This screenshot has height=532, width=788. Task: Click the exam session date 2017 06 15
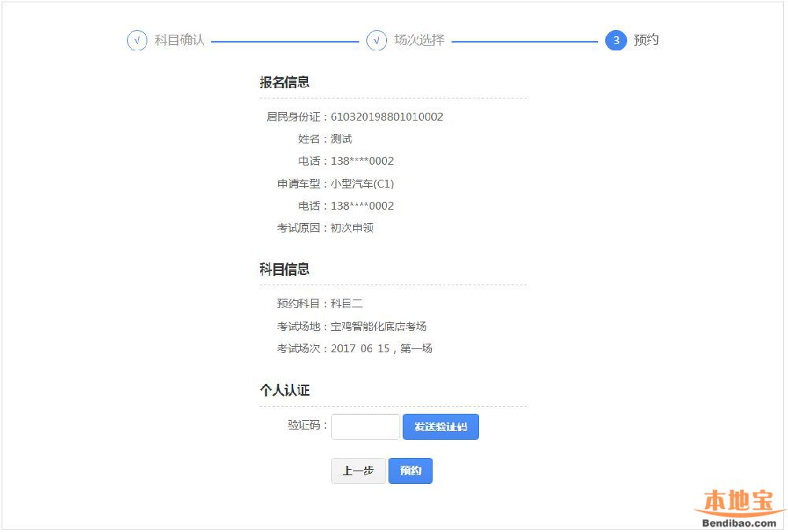[x=360, y=348]
